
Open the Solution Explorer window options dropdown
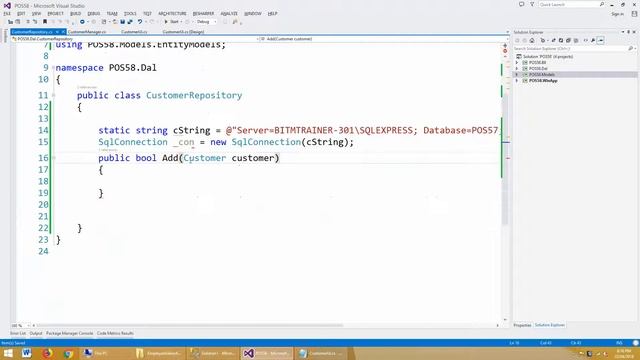coord(623,32)
